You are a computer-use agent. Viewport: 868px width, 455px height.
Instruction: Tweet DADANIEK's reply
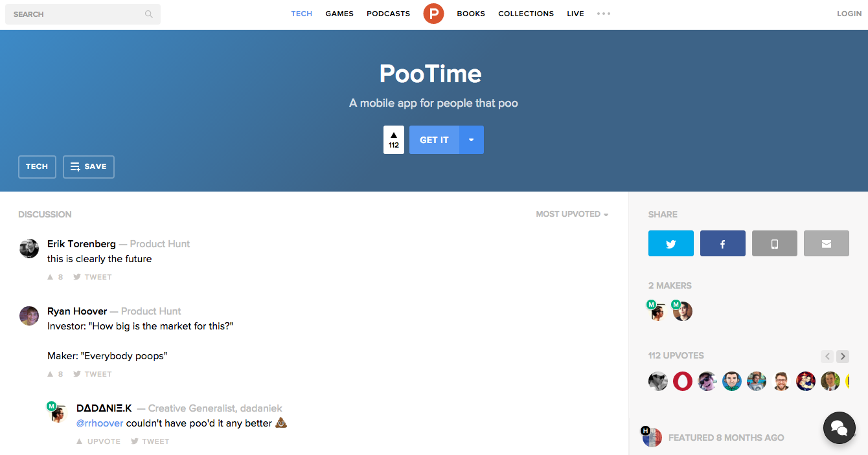click(x=150, y=441)
